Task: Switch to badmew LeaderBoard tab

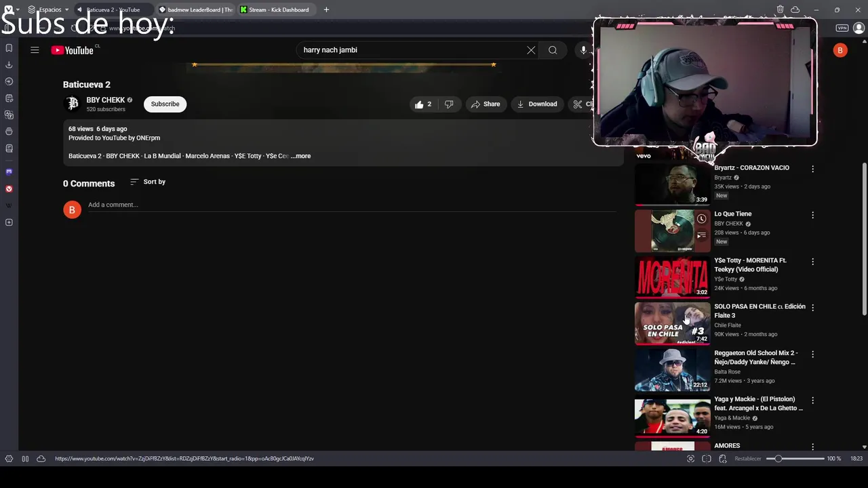Action: coord(197,9)
